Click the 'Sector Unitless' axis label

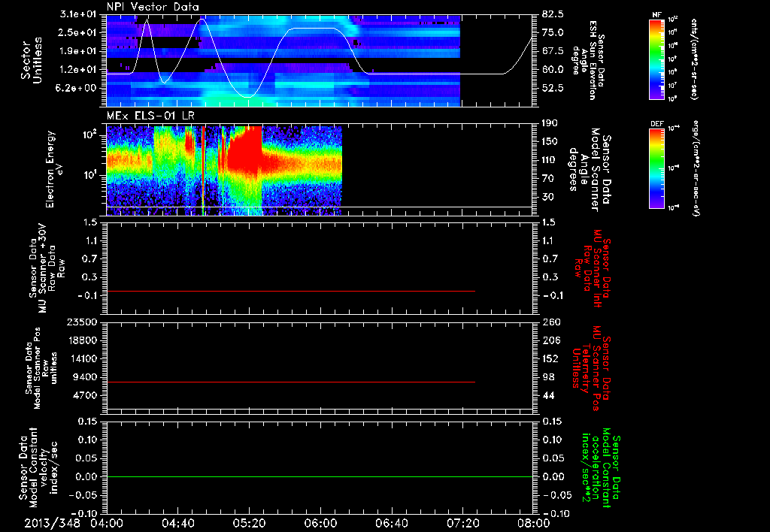[32, 60]
